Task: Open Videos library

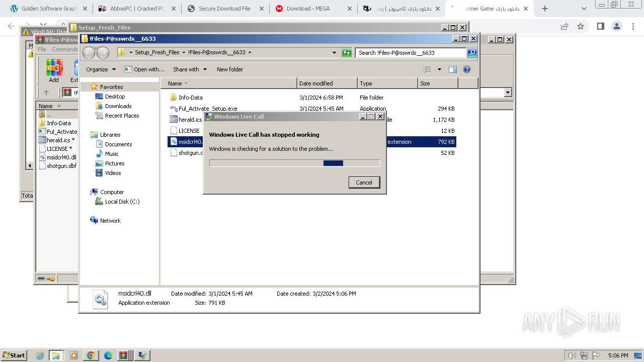Action: (x=113, y=173)
